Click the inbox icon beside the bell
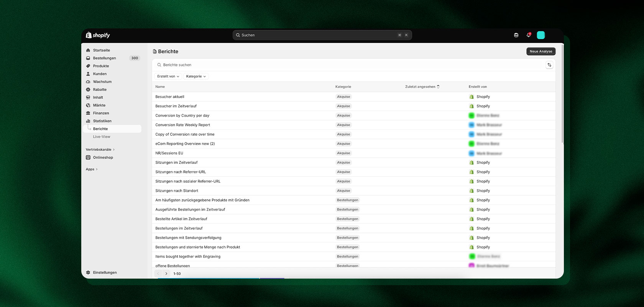Image resolution: width=644 pixels, height=307 pixels. [516, 35]
